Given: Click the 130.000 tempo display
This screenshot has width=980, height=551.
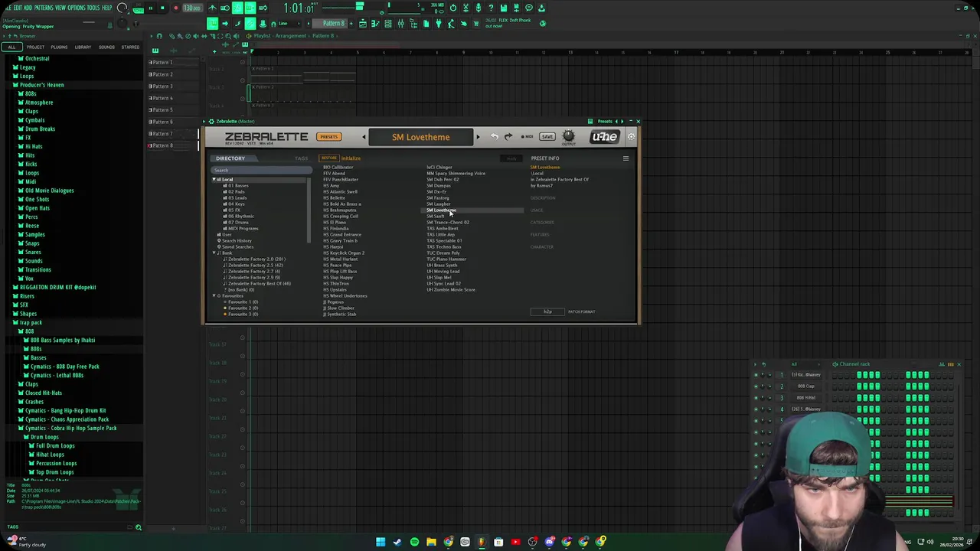Looking at the screenshot, I should [191, 8].
